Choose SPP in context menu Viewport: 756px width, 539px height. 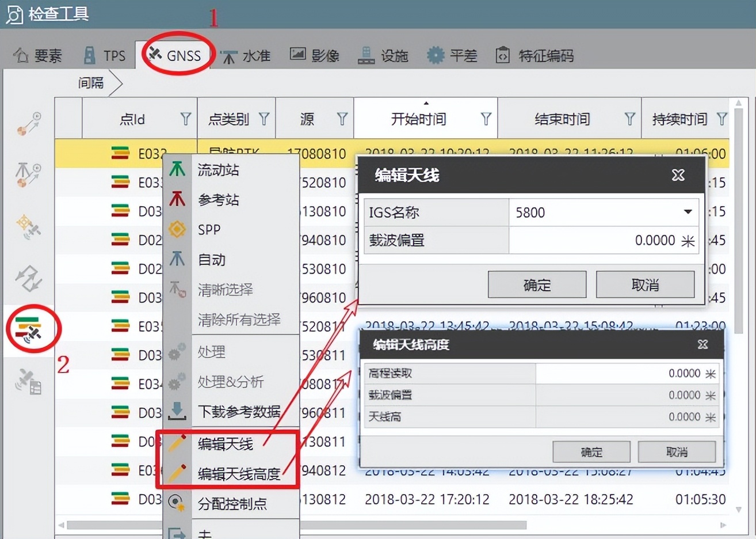[x=231, y=230]
